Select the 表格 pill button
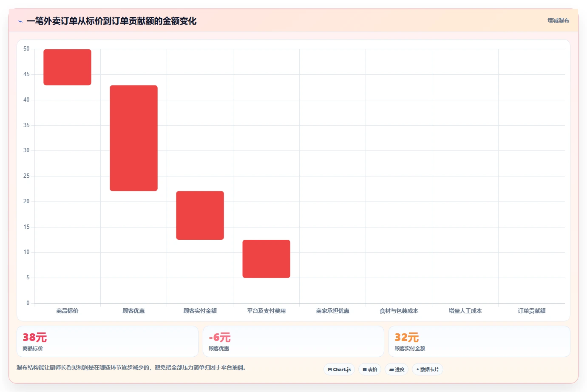 click(370, 369)
